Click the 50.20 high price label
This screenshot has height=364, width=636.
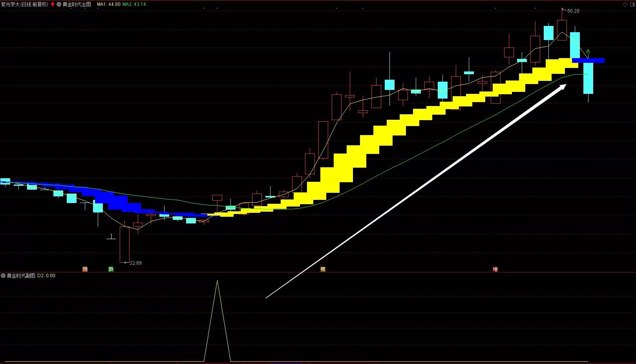point(573,11)
